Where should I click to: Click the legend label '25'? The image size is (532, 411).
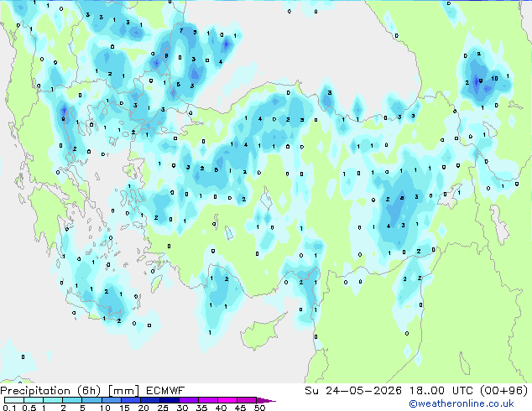click(163, 408)
